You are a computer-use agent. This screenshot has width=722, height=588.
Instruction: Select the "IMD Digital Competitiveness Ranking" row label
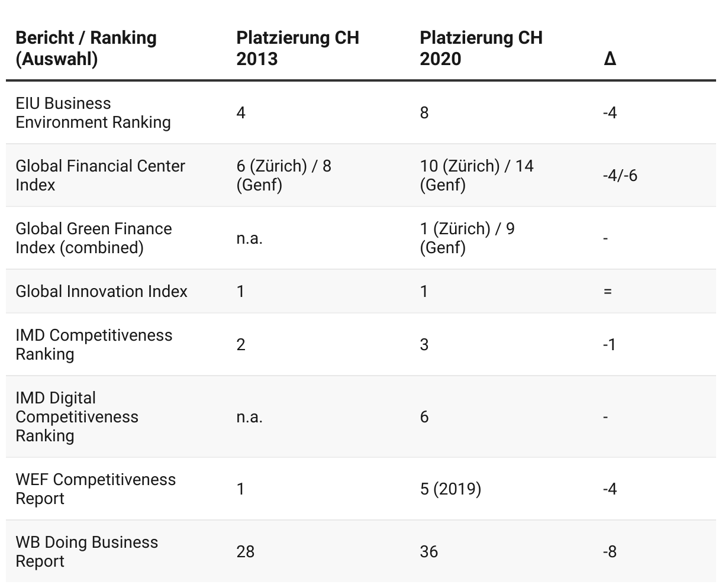[x=77, y=416]
